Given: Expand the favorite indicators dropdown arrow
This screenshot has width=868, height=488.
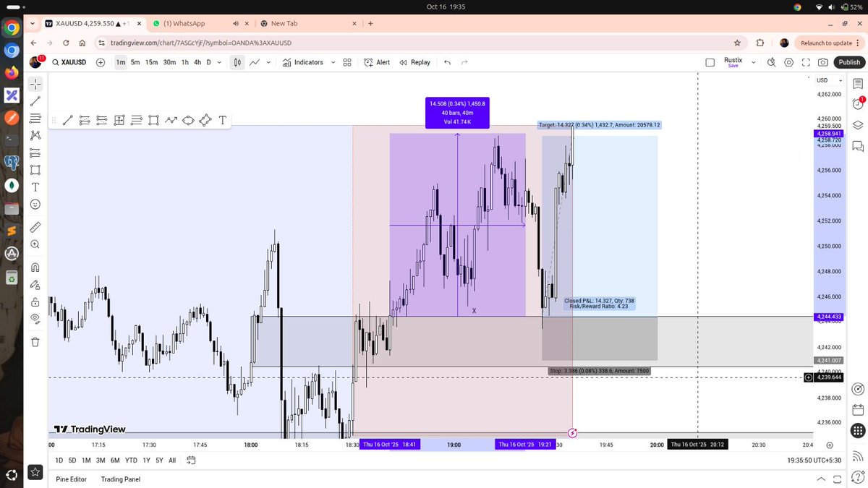Looking at the screenshot, I should (333, 62).
